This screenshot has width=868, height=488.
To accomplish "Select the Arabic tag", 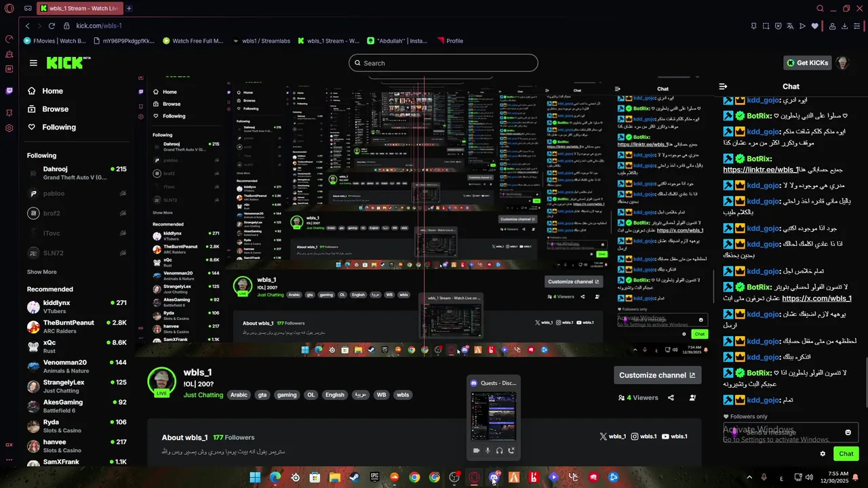I will (239, 394).
